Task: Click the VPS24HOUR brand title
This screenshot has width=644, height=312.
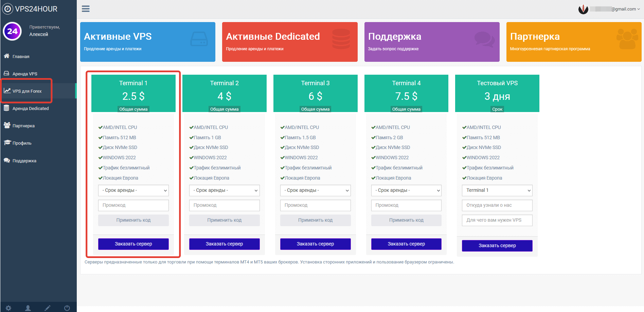Action: pos(36,9)
